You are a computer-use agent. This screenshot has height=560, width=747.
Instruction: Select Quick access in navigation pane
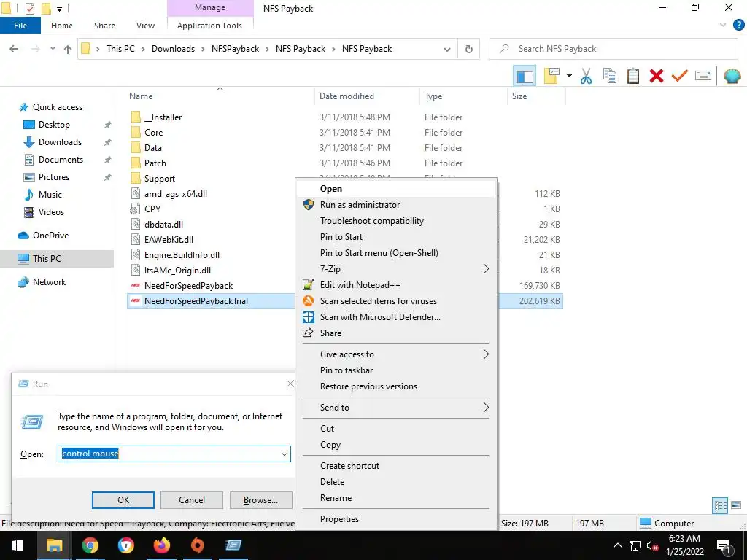pos(57,107)
